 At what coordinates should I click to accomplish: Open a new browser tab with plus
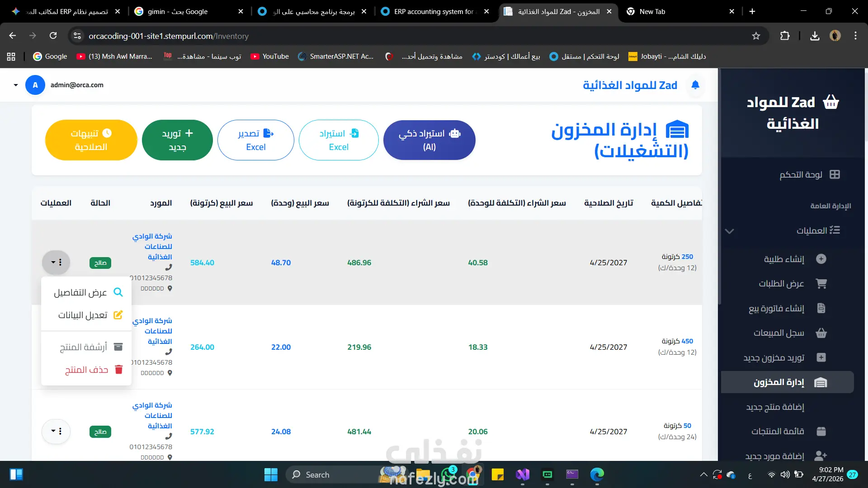click(x=752, y=12)
